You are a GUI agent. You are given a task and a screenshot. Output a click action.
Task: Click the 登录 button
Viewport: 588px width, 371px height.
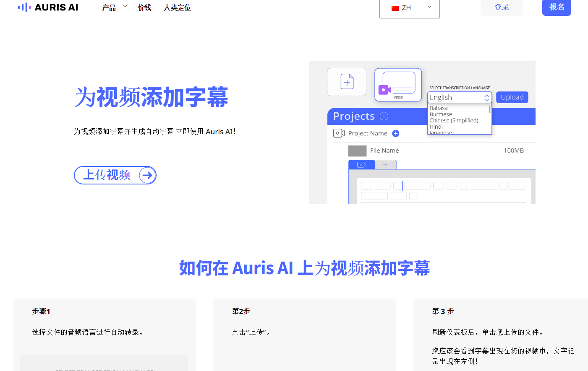coord(502,7)
